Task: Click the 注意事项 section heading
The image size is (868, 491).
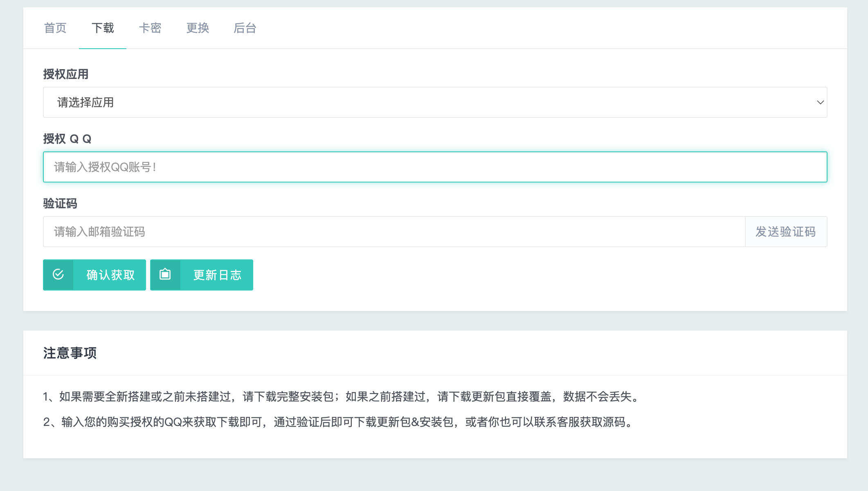Action: click(70, 353)
